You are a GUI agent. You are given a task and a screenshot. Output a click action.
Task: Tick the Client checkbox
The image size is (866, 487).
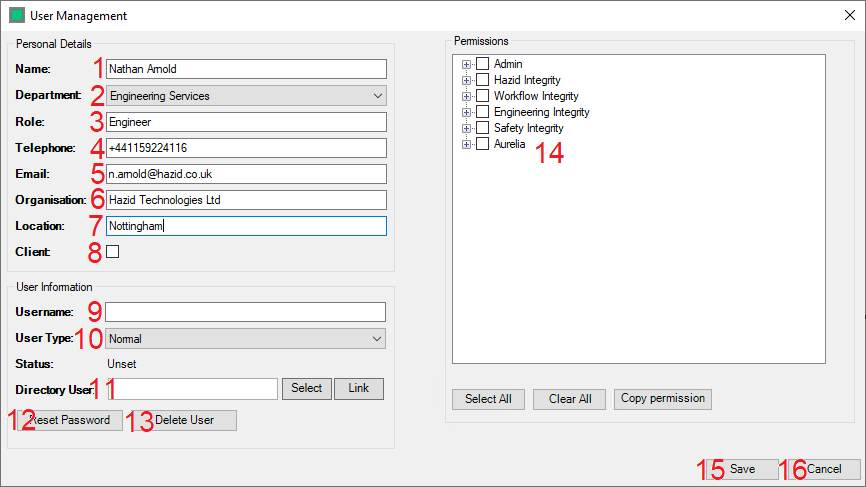coord(113,252)
